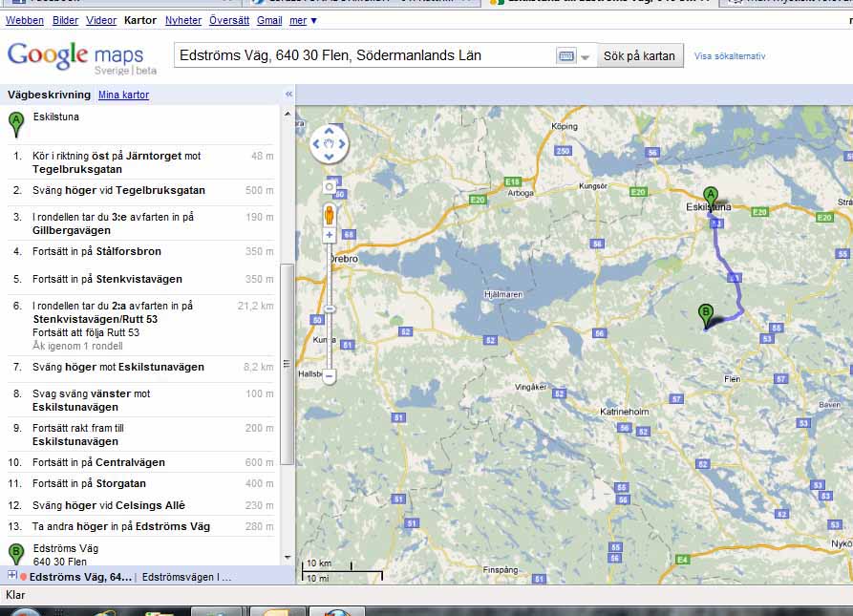The height and width of the screenshot is (616, 853).
Task: Click the Hjälmaren lake label on map
Action: coord(503,294)
